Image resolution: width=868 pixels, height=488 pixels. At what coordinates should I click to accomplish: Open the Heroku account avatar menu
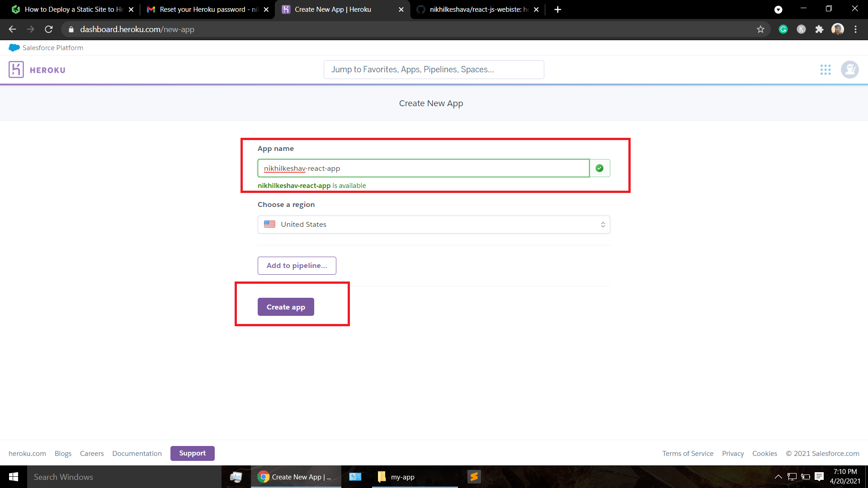pyautogui.click(x=849, y=70)
